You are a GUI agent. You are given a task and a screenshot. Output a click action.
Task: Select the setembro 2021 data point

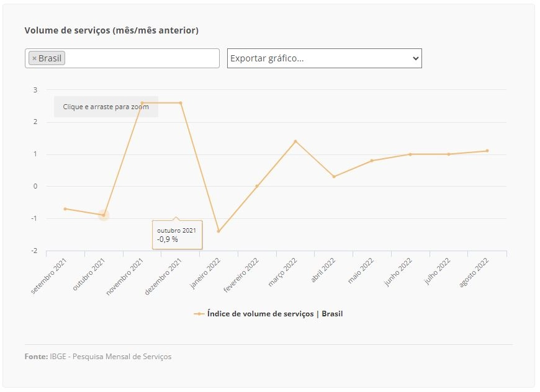65,209
